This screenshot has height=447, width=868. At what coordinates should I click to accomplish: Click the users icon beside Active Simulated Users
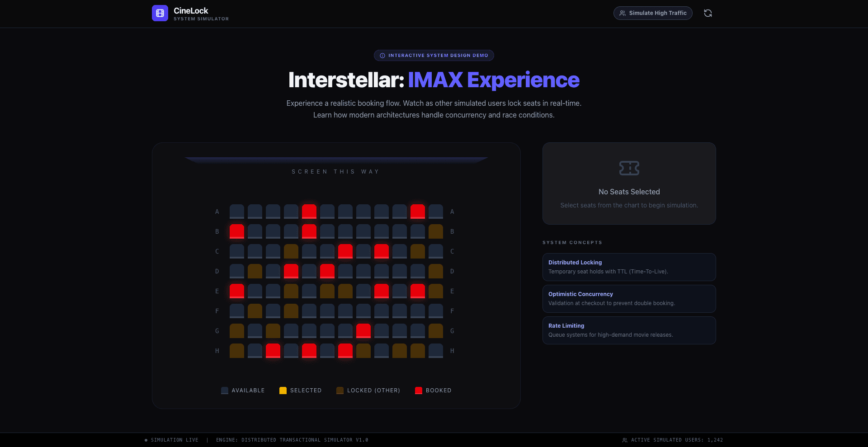(x=625, y=440)
